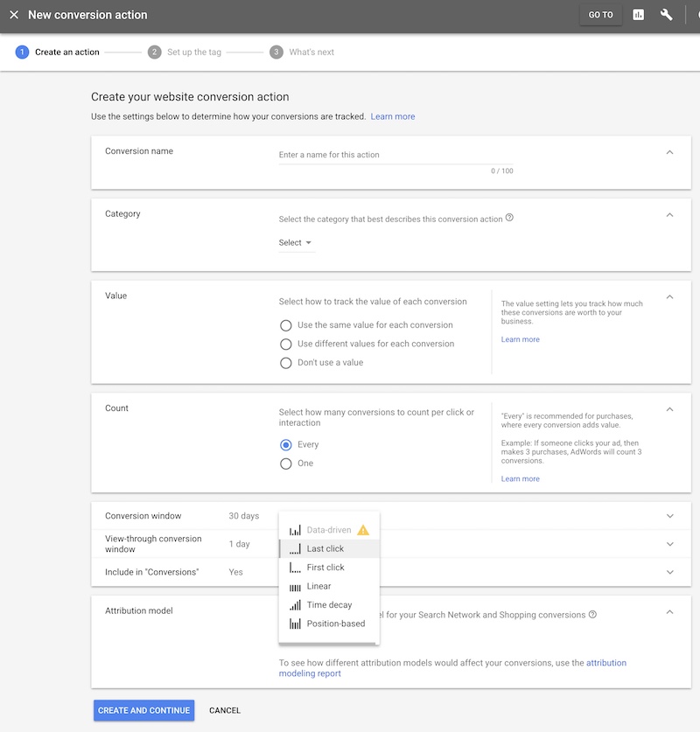Click the Position-based bar chart icon
The image size is (700, 732).
pos(296,624)
